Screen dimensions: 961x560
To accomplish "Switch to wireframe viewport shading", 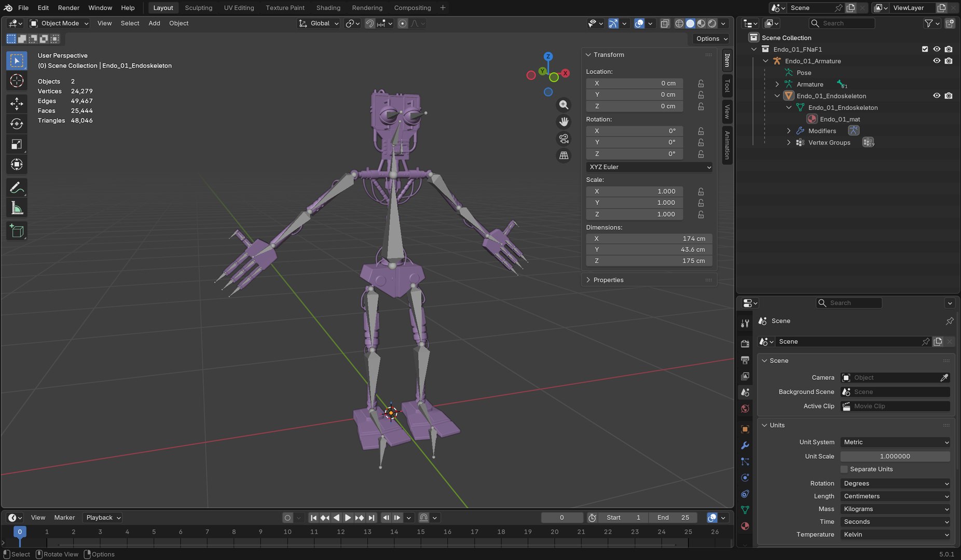I will [x=679, y=23].
